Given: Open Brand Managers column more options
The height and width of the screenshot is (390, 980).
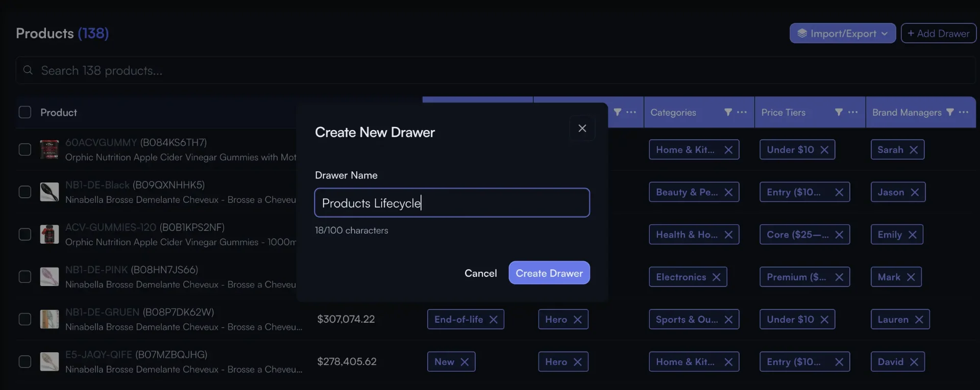Looking at the screenshot, I should (964, 112).
